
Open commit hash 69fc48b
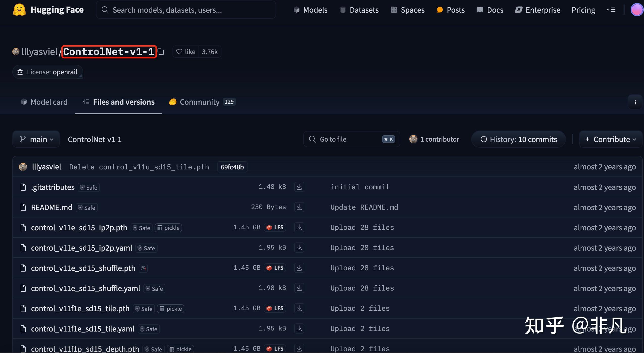(232, 167)
